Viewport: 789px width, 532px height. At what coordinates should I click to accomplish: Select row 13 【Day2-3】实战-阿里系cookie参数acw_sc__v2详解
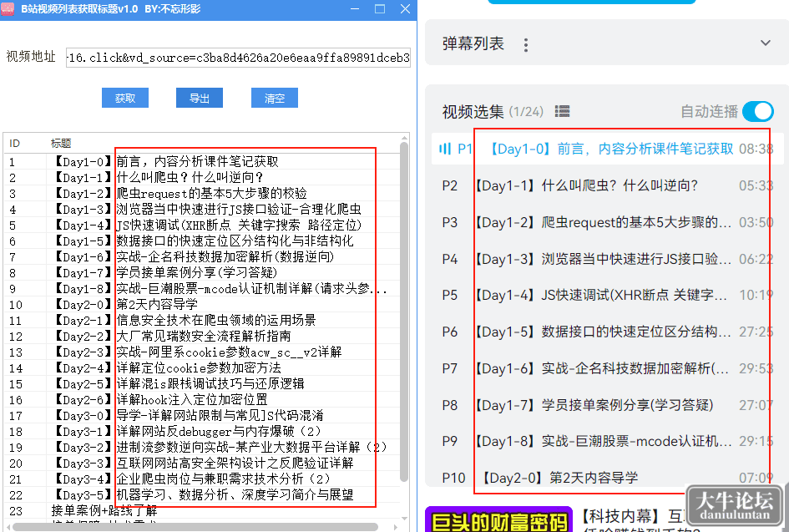pos(201,352)
